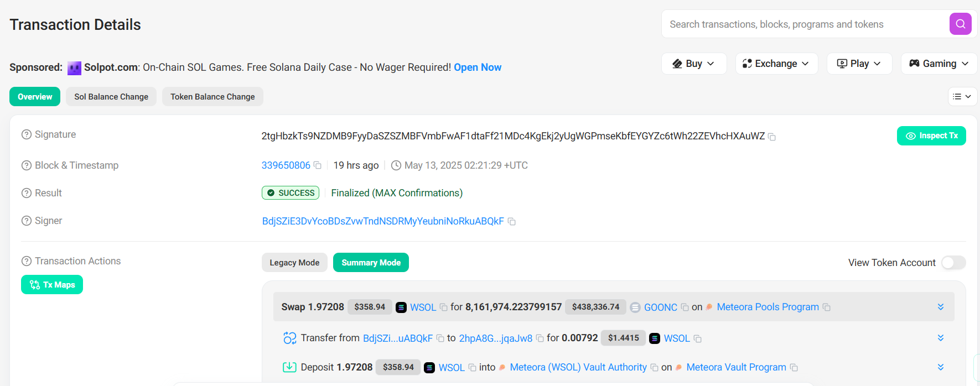Copy Meteora Vault Program address
This screenshot has height=386, width=980.
[794, 368]
